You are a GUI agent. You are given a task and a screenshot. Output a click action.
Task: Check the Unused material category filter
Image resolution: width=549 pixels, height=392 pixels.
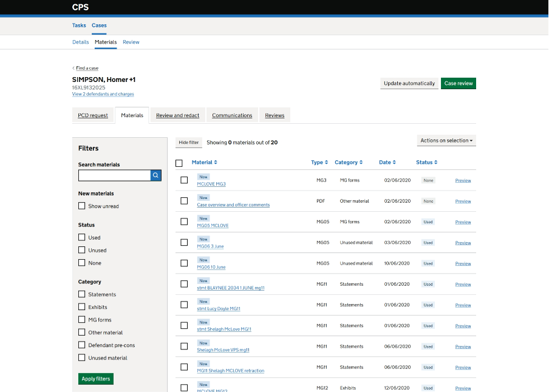coord(82,357)
